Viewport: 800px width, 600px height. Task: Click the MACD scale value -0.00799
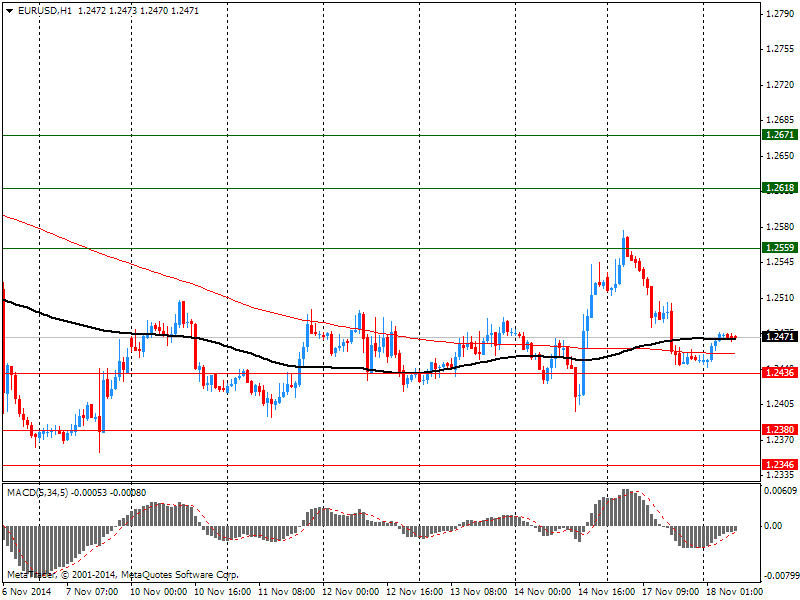coord(781,576)
